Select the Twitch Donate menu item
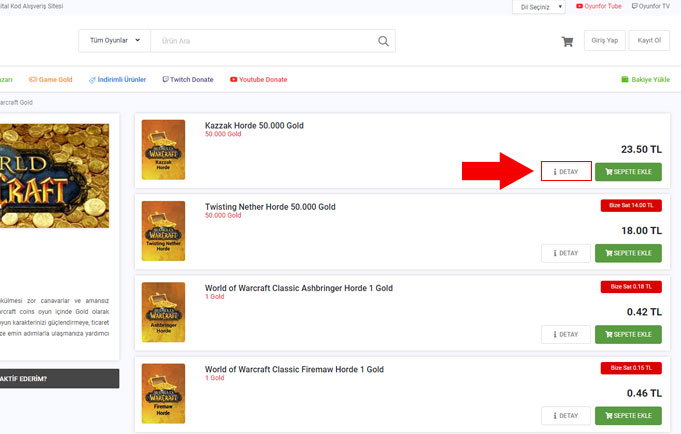 pos(188,79)
